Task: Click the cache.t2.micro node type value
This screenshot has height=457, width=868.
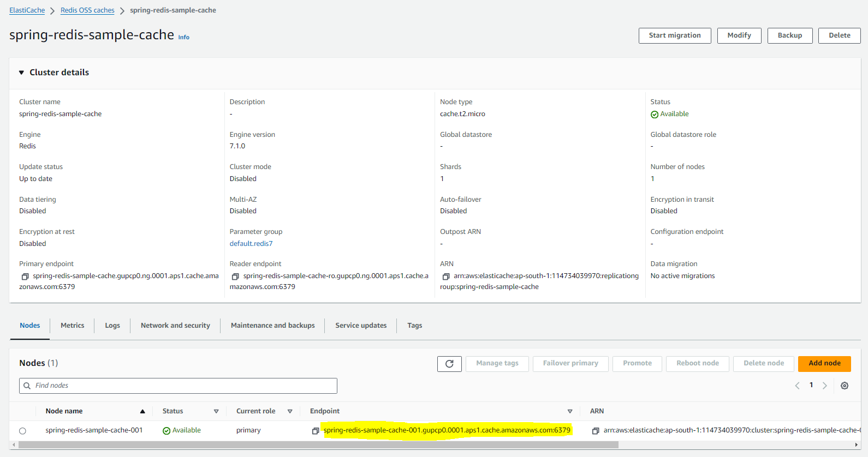Action: [462, 114]
